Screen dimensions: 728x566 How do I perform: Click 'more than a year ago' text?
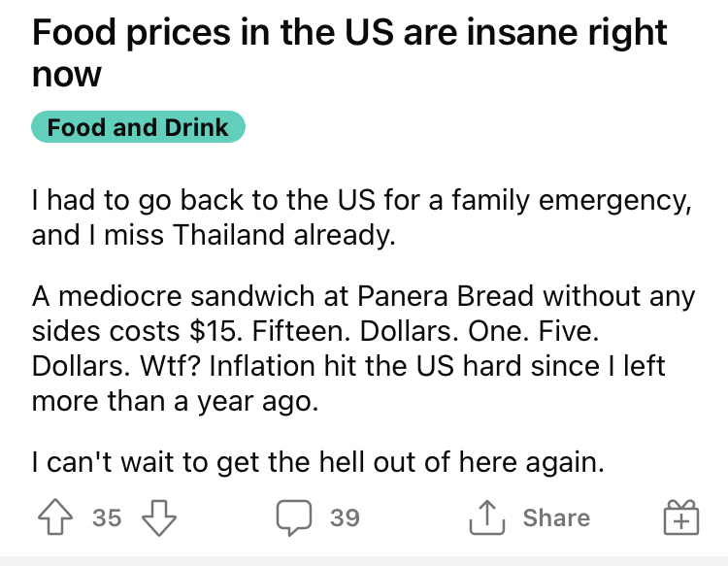(175, 401)
